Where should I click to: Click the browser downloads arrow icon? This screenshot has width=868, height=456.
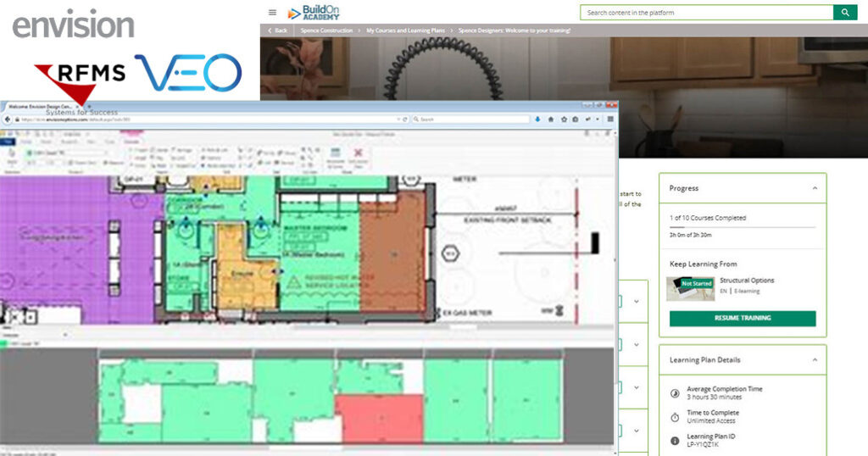539,120
